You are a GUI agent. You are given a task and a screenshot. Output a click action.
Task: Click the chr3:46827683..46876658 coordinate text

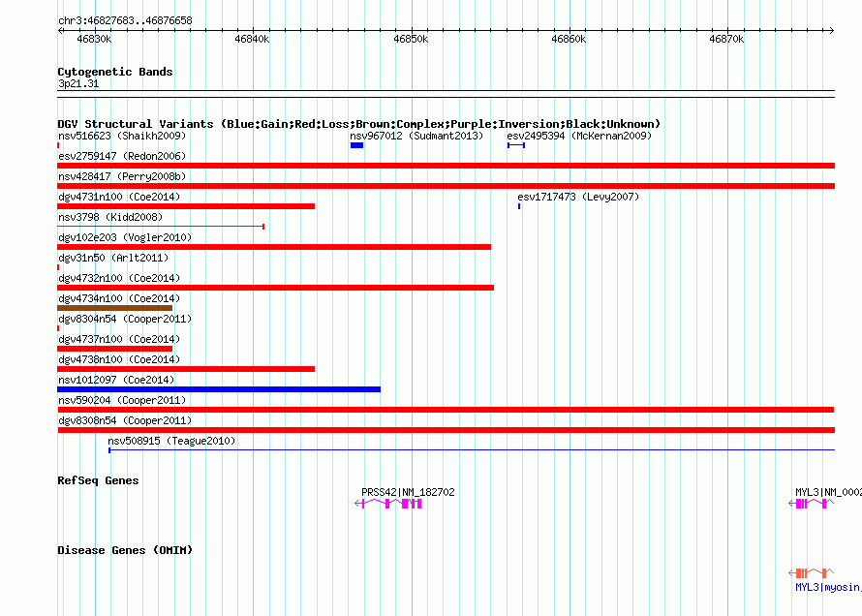(x=125, y=20)
